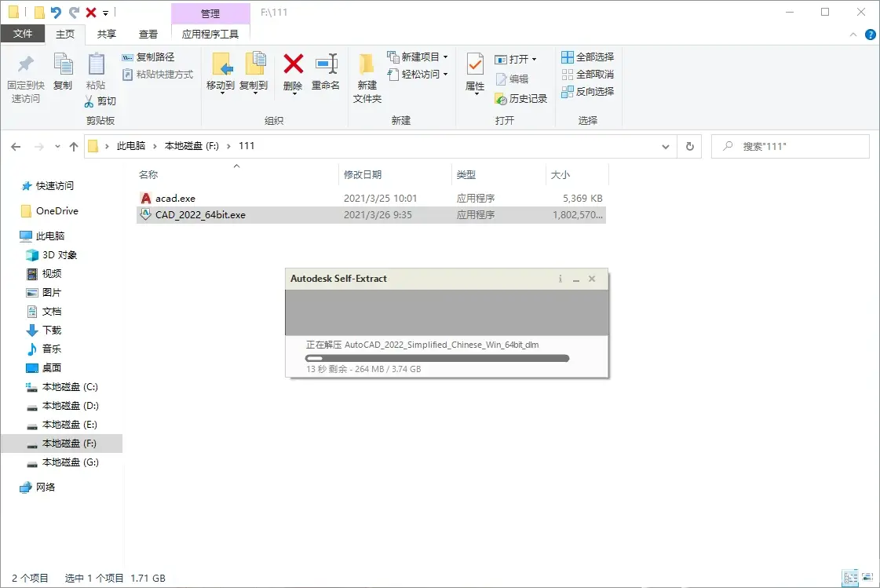Click the Pin to Quick access icon
The image size is (880, 588).
tap(25, 64)
